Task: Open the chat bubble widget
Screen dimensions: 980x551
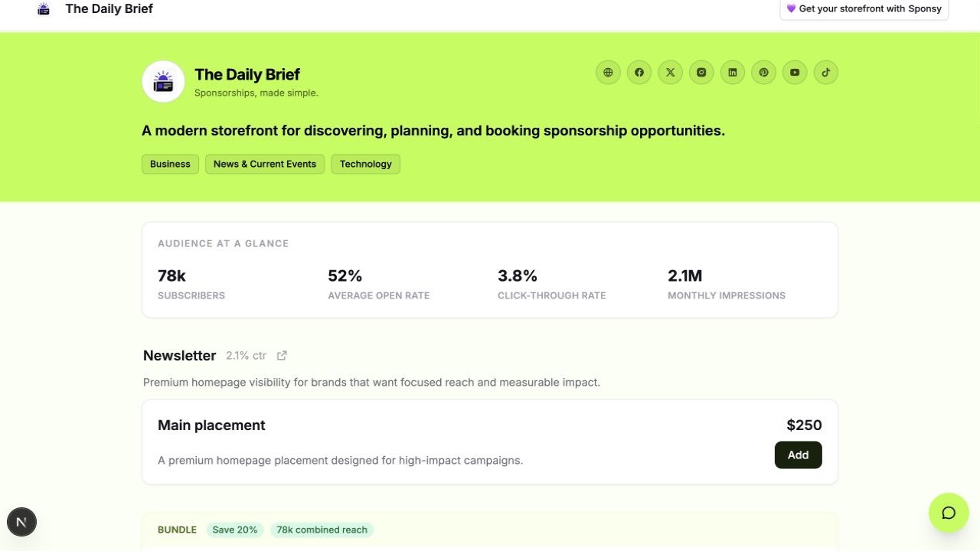Action: coord(949,513)
